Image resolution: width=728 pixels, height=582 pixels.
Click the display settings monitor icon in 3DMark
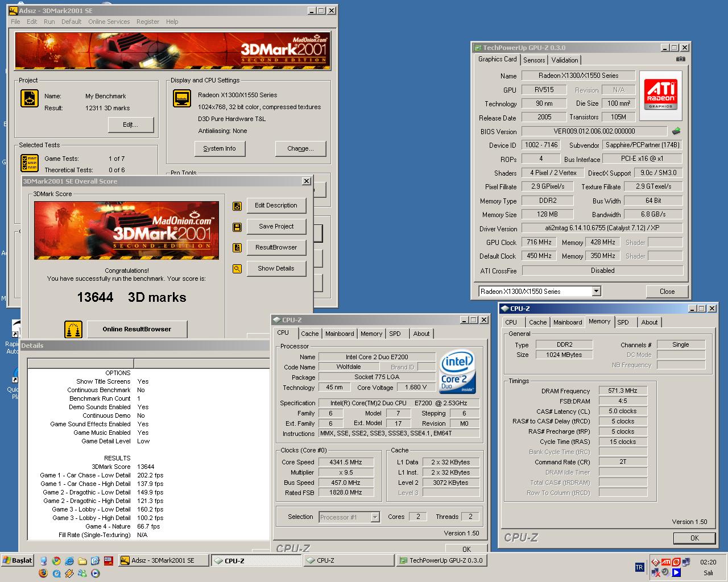(182, 98)
